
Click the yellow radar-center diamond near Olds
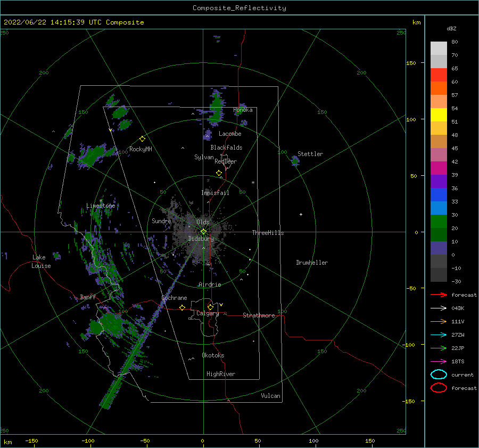pos(203,232)
